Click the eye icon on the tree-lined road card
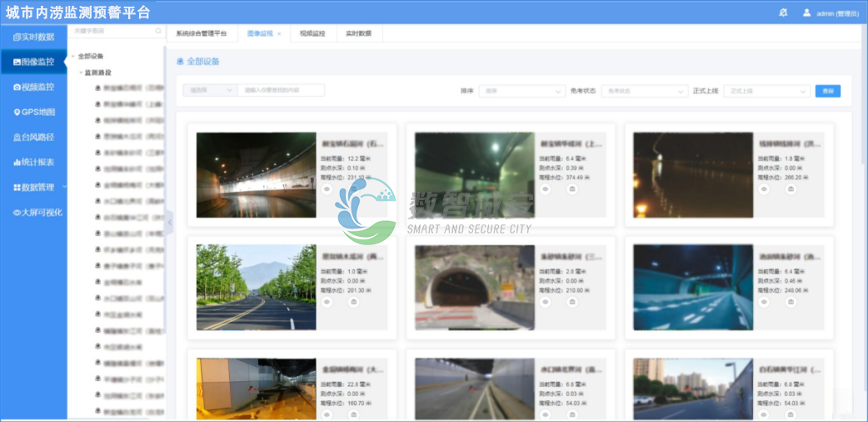 pyautogui.click(x=327, y=302)
